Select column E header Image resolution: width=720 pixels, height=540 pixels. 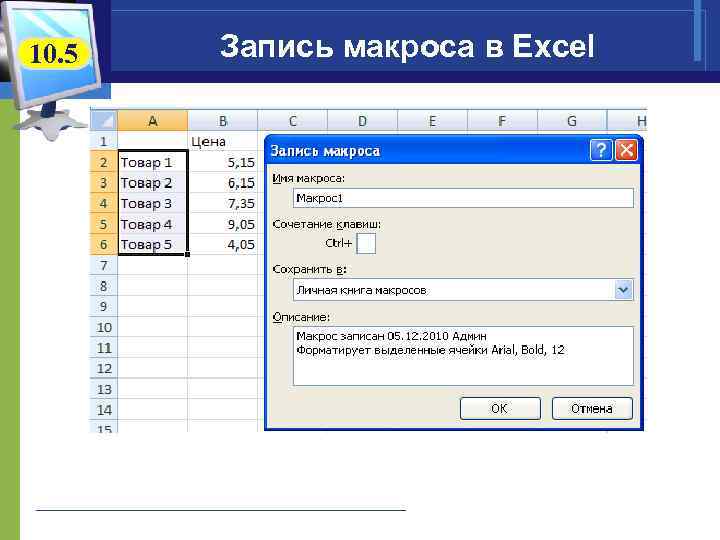[x=432, y=121]
